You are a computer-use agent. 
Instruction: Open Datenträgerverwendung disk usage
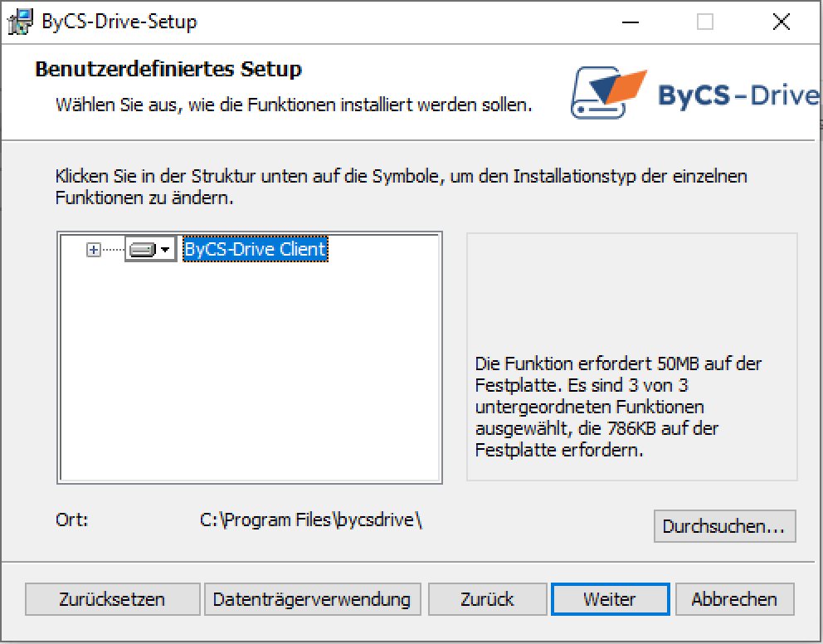pos(312,599)
